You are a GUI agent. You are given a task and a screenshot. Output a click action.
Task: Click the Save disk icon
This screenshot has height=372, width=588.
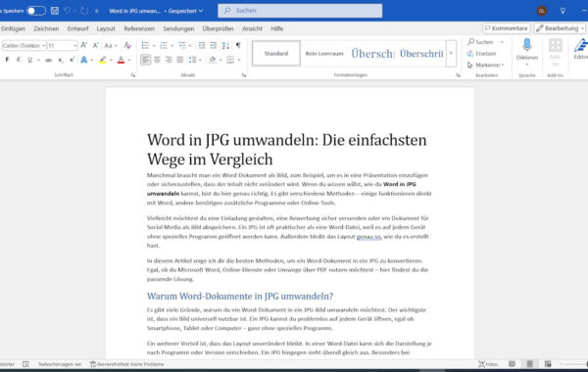pos(55,11)
